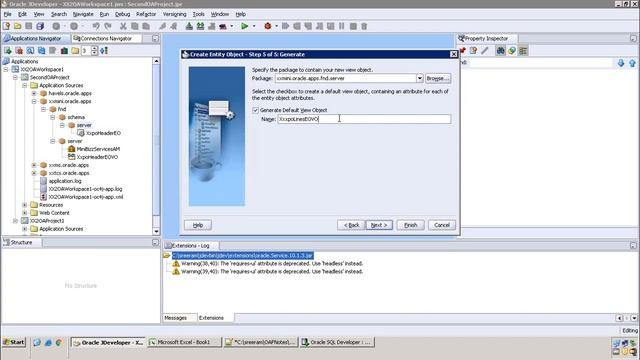Click the red Debug bug icon

(268, 26)
